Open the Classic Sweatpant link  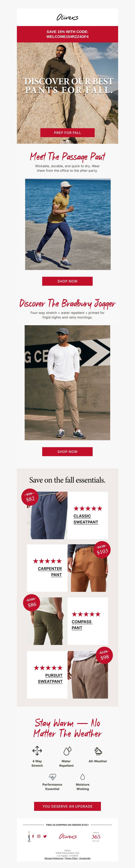86,519
